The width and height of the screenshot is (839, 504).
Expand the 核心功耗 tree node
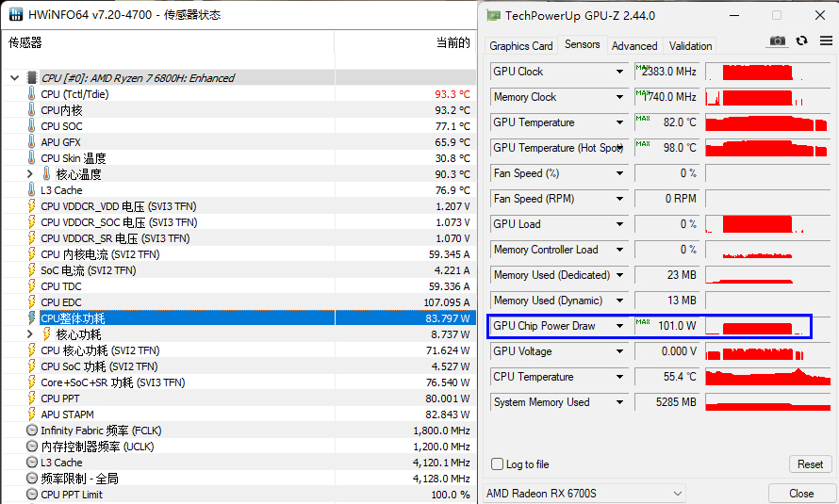pos(30,334)
